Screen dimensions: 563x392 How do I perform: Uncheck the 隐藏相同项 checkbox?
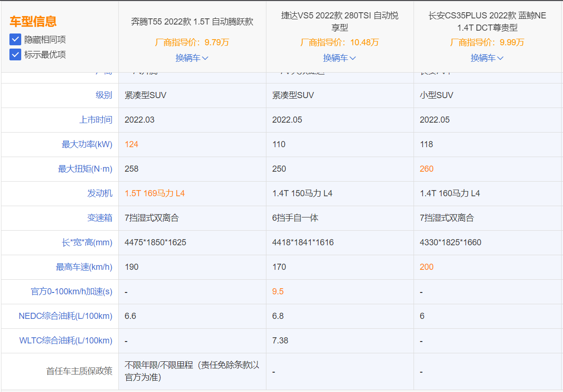(x=15, y=40)
